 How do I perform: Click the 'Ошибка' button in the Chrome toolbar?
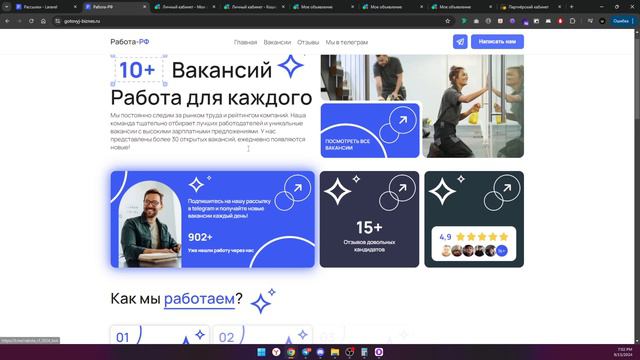(622, 21)
